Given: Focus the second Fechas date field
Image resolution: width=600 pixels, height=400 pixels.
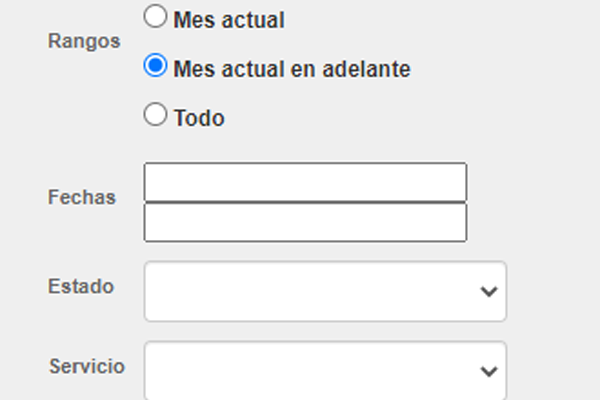Looking at the screenshot, I should (305, 222).
